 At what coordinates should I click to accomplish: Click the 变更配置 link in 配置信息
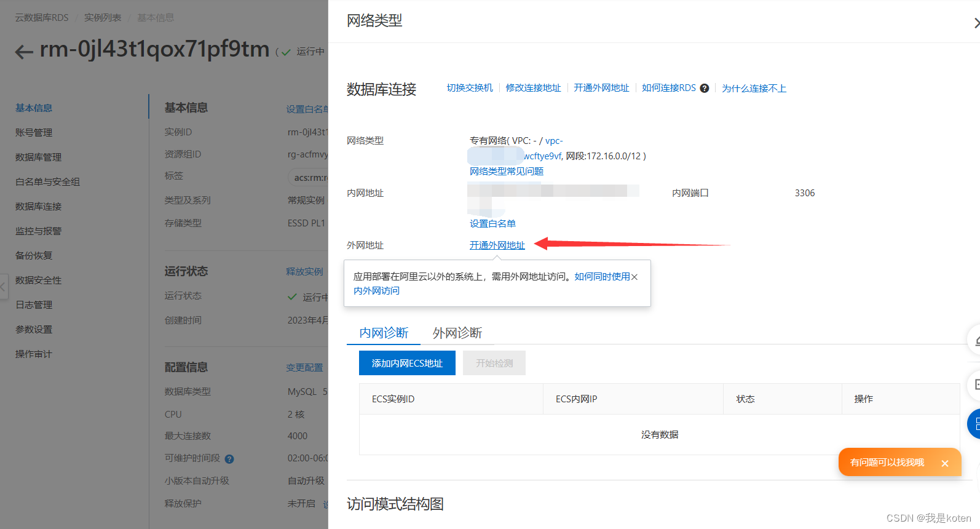tap(304, 367)
